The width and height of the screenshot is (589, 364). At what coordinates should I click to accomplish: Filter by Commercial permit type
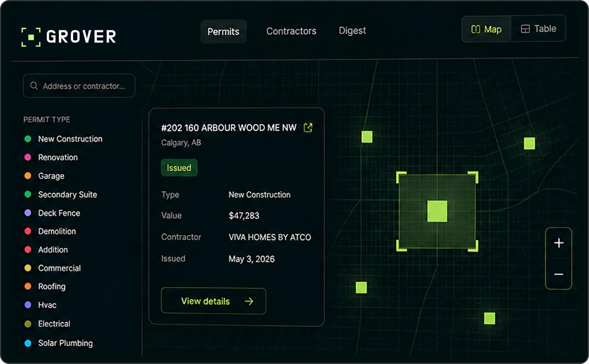click(x=52, y=268)
